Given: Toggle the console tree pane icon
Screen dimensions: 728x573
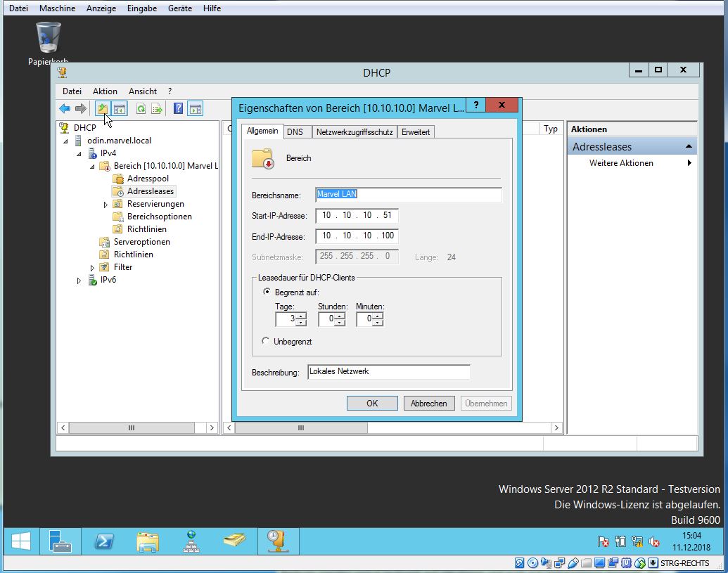Looking at the screenshot, I should pyautogui.click(x=120, y=108).
